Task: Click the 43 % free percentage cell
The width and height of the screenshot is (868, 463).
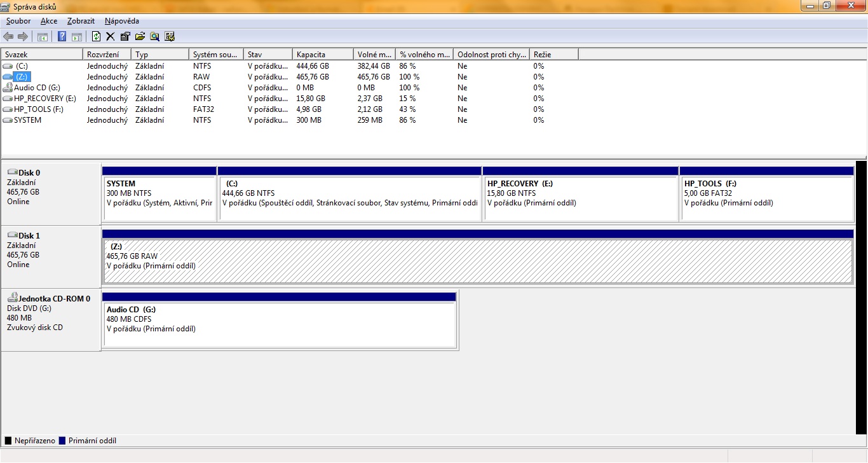Action: 407,109
